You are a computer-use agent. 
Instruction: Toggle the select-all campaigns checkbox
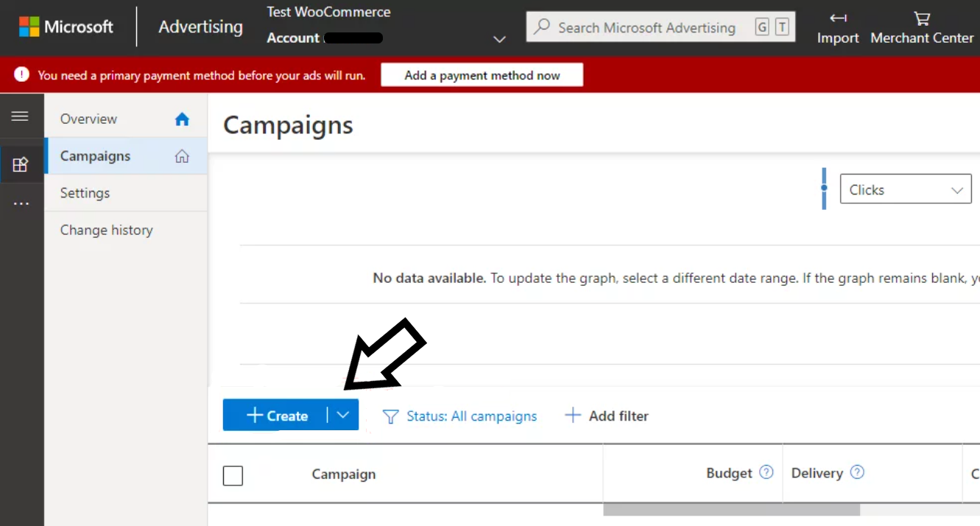[233, 476]
